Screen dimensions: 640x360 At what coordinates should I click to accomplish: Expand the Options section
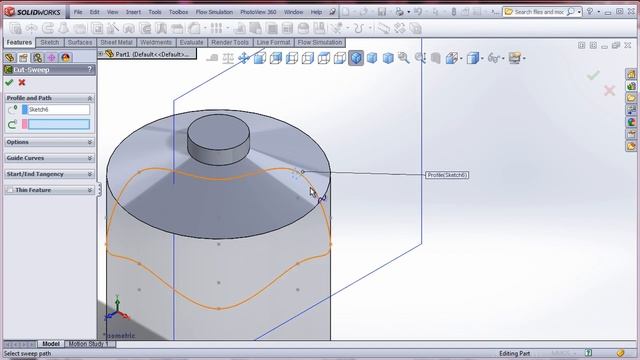(x=89, y=142)
